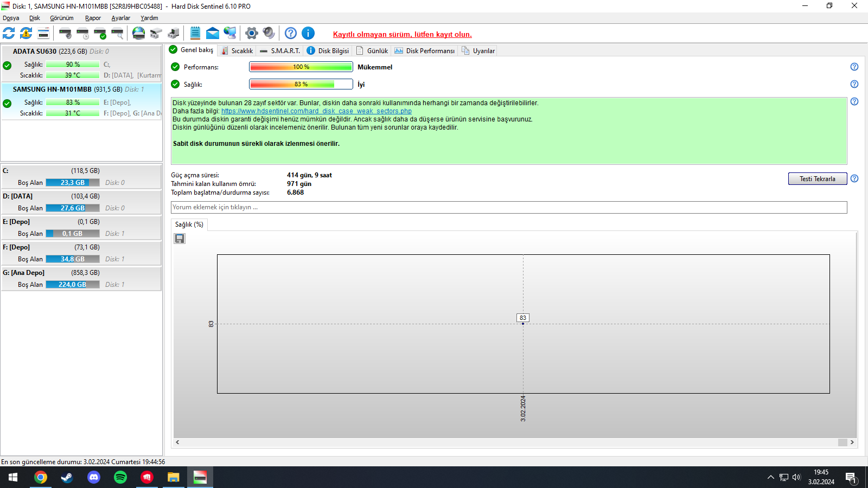
Task: Click the 'Kayıtlı olmayan sürüm' registration link
Action: 403,34
